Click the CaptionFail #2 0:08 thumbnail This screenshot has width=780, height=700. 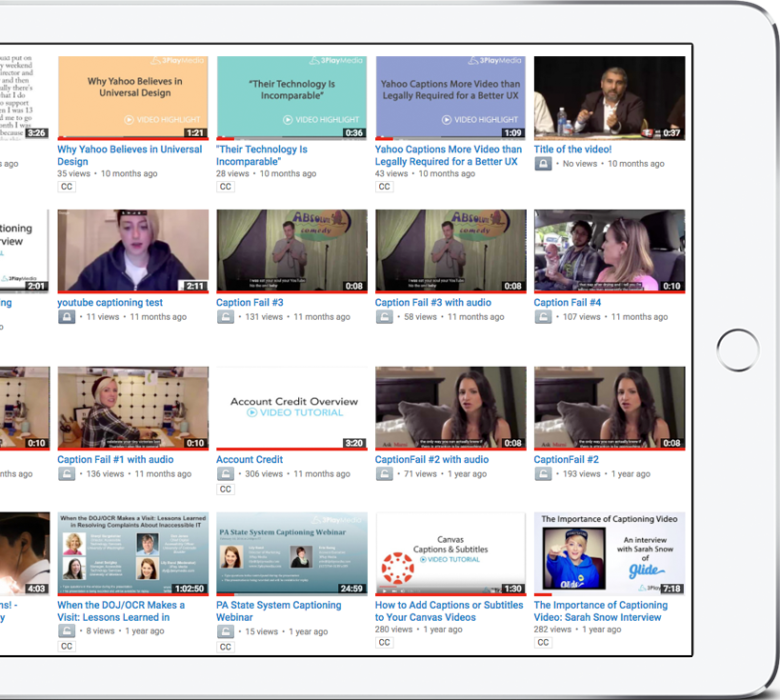609,408
